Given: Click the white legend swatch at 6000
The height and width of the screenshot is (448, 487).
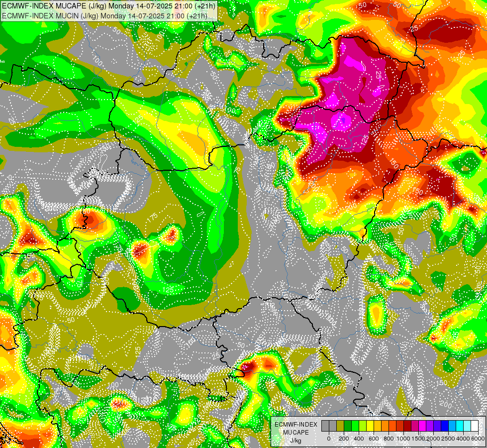Looking at the screenshot, I should [x=475, y=426].
